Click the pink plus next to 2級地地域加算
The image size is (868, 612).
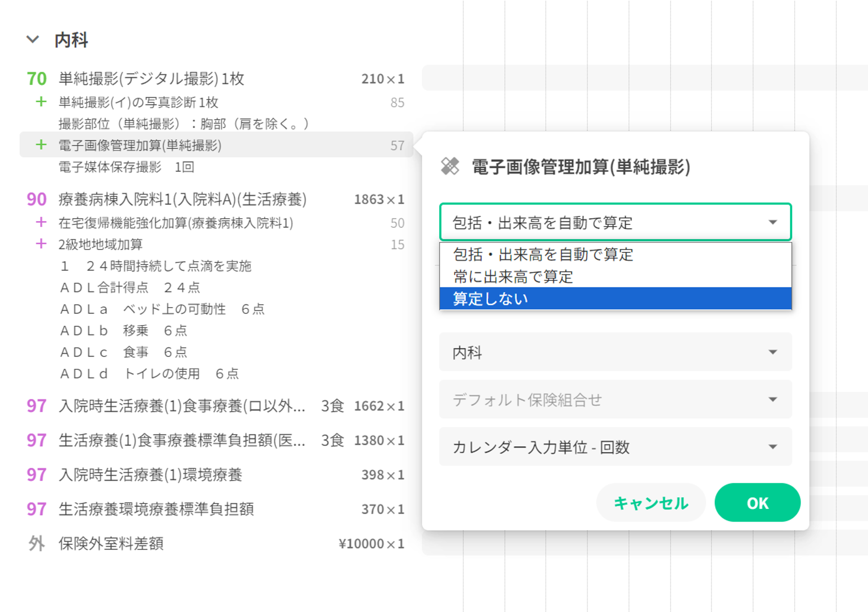[41, 244]
